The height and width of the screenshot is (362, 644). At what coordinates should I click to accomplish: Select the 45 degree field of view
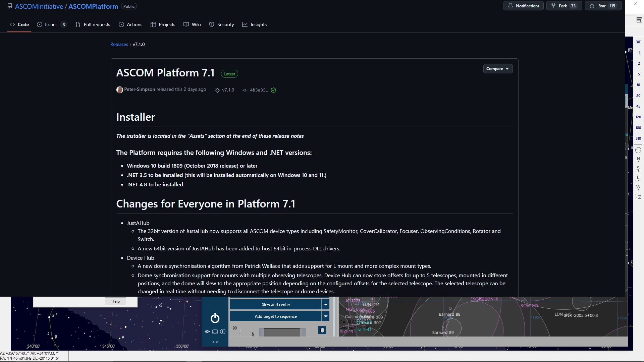tap(638, 106)
